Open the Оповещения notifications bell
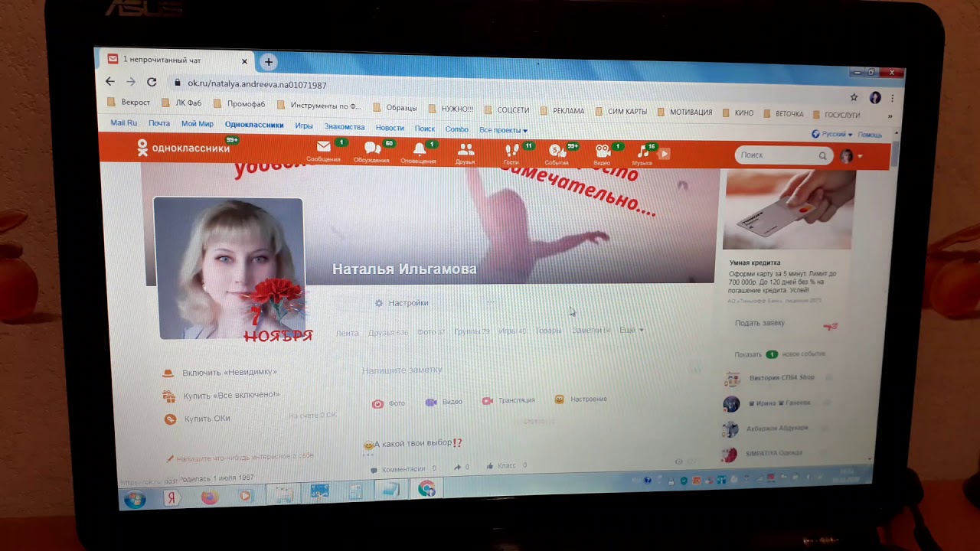This screenshot has height=551, width=980. [x=419, y=152]
